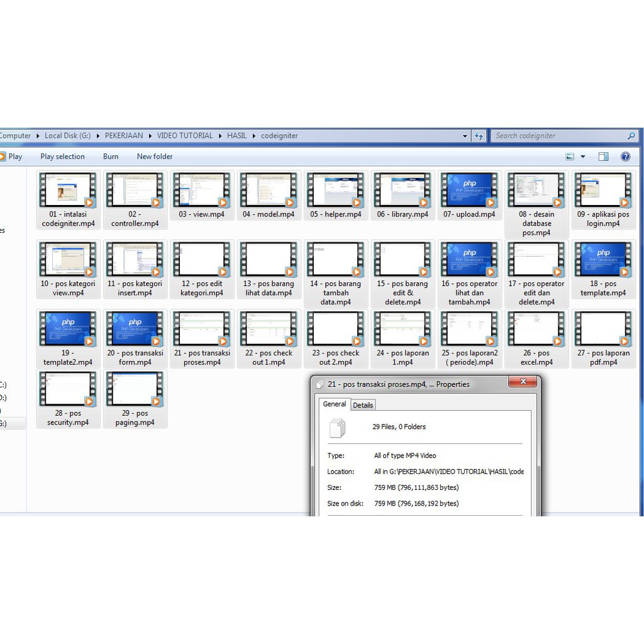Viewport: 644px width, 644px height.
Task: Open the view options dropdown arrow
Action: [x=583, y=157]
